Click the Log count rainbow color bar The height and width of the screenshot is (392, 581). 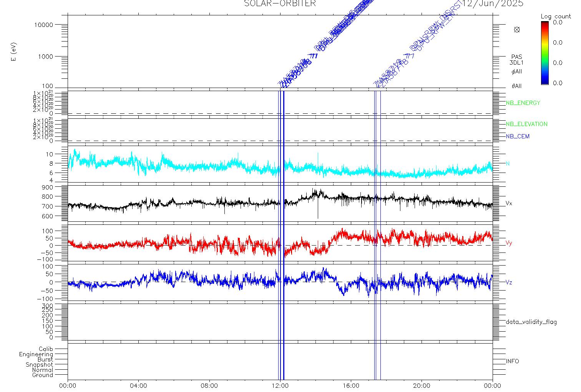(x=545, y=53)
